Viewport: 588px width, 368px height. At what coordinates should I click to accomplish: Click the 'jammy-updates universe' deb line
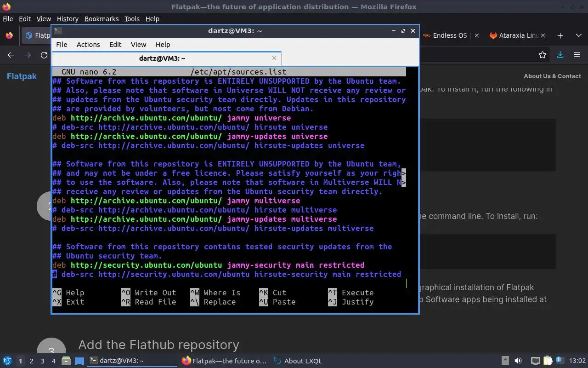tap(190, 136)
